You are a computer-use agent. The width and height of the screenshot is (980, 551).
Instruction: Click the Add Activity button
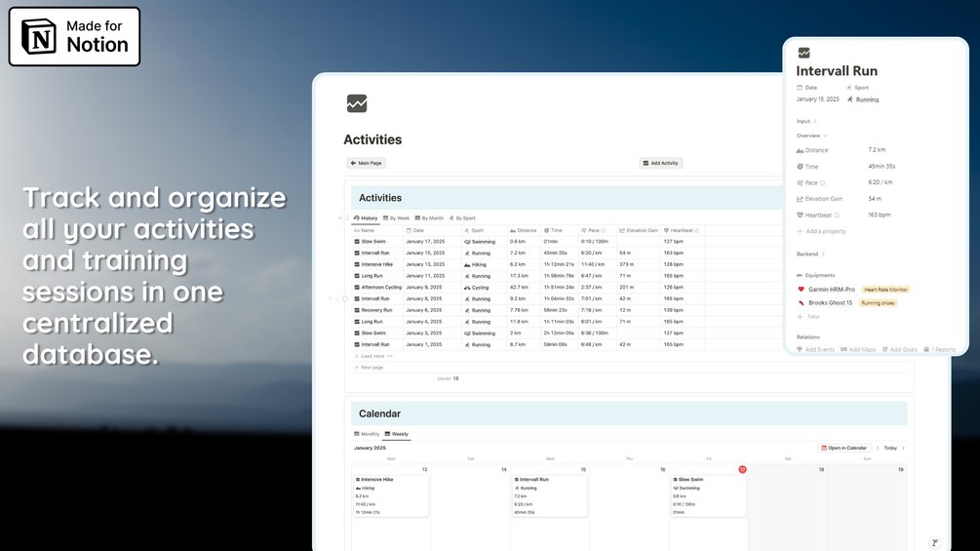coord(660,163)
